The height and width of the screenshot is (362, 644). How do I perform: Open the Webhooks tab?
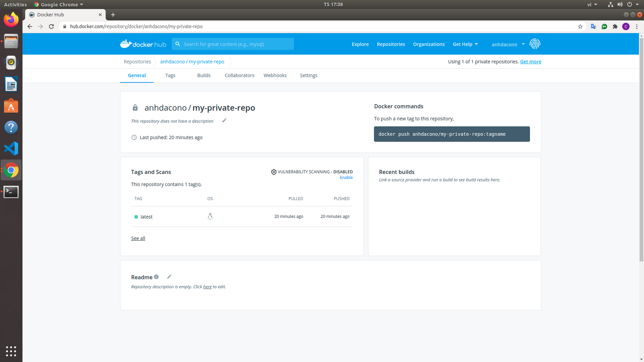point(275,75)
